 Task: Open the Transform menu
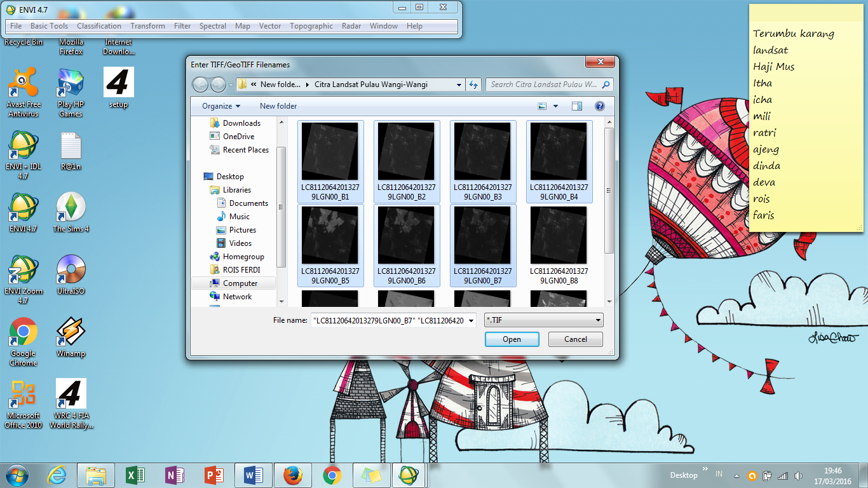147,26
